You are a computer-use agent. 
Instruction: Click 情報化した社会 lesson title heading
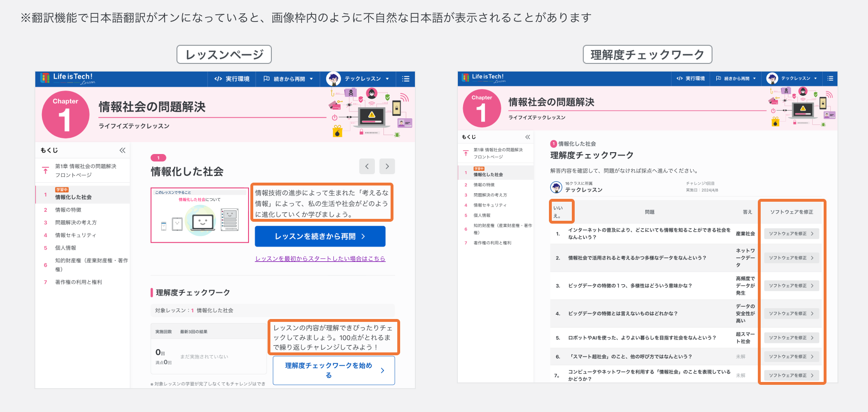pyautogui.click(x=187, y=172)
